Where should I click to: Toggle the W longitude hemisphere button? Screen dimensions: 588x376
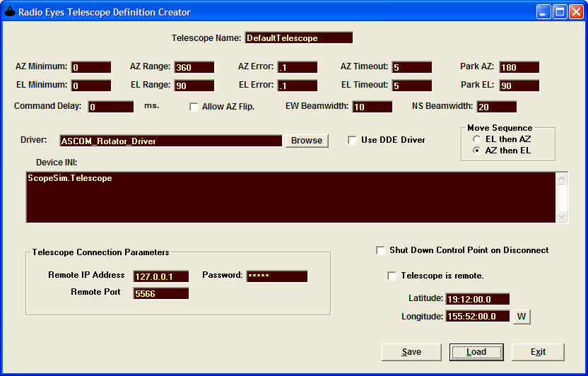pos(522,317)
